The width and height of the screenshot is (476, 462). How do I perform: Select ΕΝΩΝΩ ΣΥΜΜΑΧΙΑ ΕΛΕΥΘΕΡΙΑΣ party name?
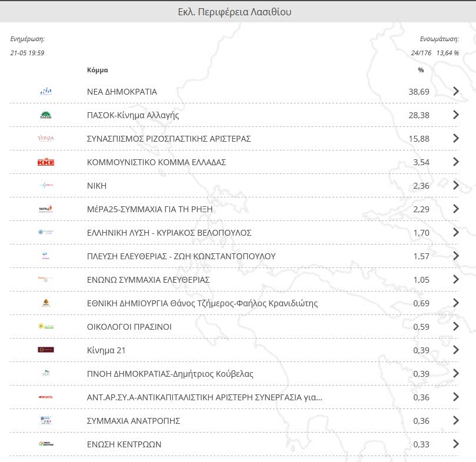pyautogui.click(x=148, y=280)
